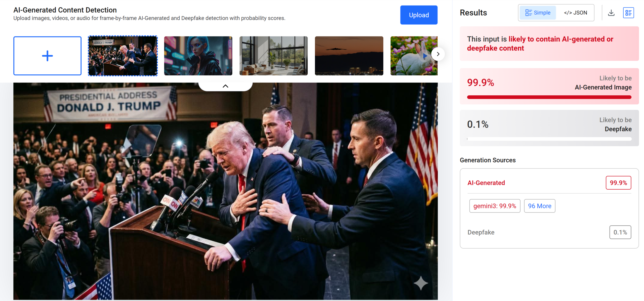Screen dimensions: 644x301
Task: Click the AI-Generated Image red progress bar
Action: click(549, 97)
